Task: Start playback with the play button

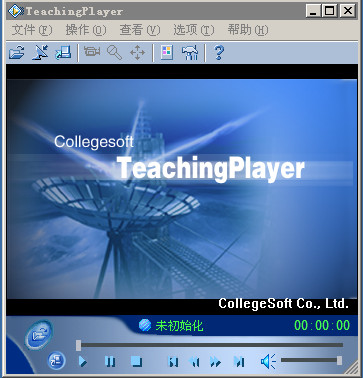Action: 83,361
